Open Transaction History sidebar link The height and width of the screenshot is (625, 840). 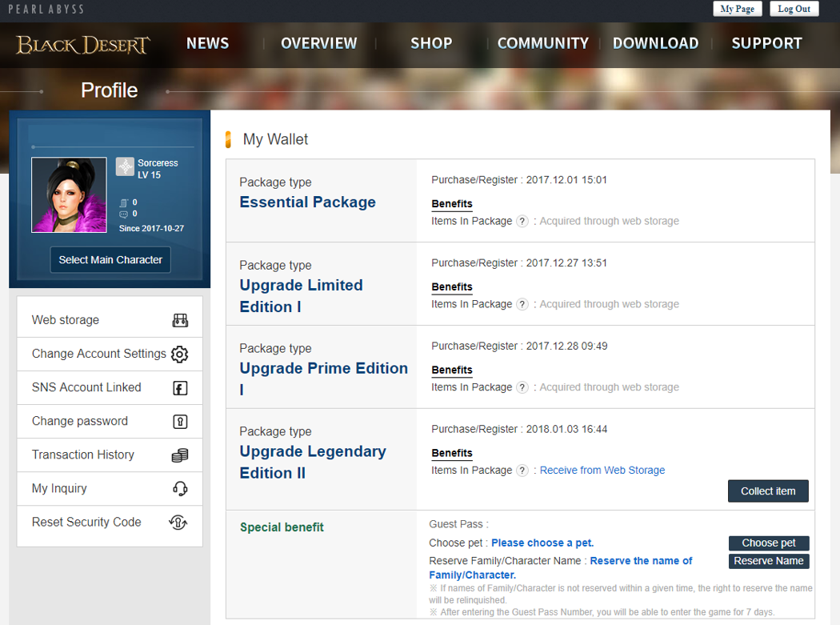(x=110, y=455)
